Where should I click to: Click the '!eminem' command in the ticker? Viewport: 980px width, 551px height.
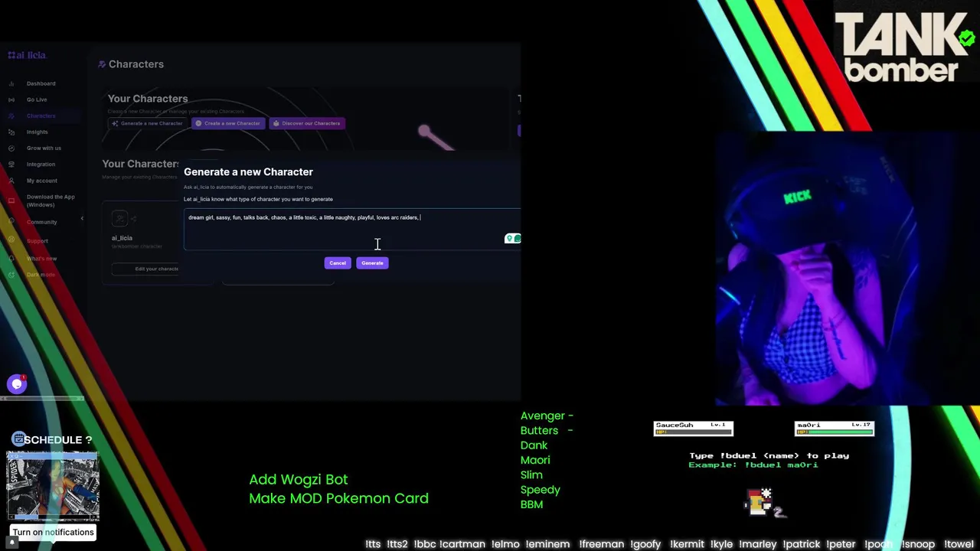point(547,544)
